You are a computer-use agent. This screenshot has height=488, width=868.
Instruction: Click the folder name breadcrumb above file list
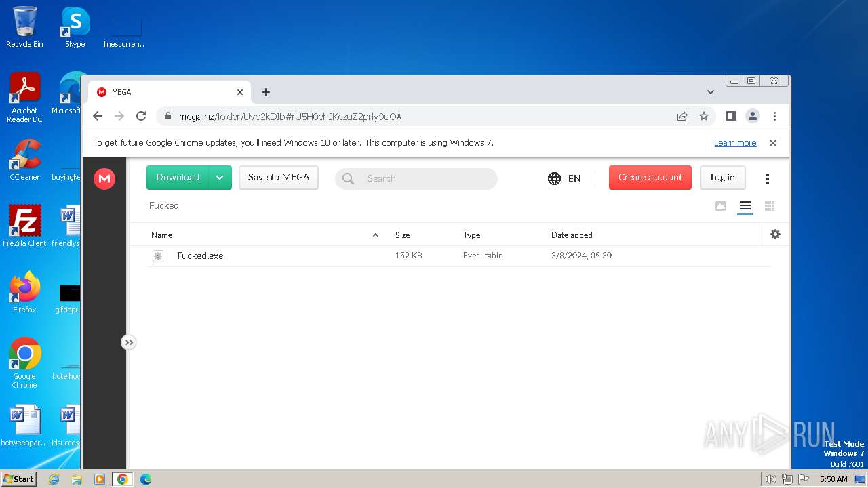(x=164, y=205)
